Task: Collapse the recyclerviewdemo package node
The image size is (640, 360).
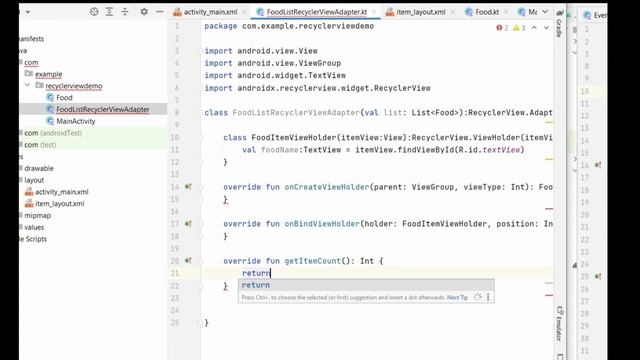Action: click(x=27, y=85)
